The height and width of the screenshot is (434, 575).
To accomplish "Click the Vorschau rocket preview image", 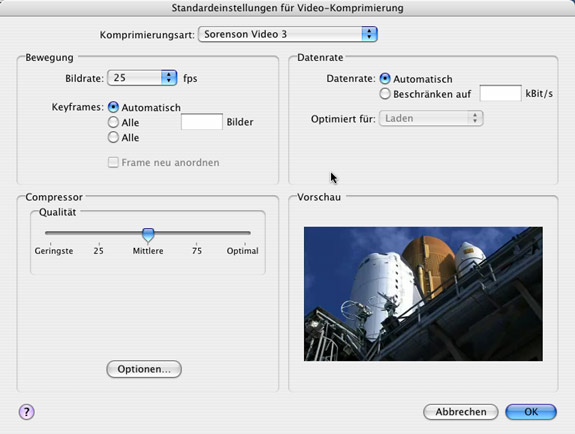I will pyautogui.click(x=423, y=294).
